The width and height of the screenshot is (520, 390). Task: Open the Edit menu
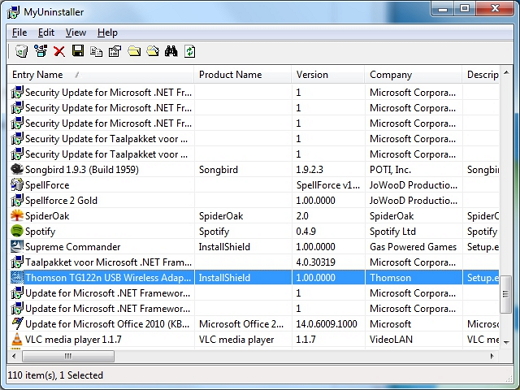(x=46, y=33)
